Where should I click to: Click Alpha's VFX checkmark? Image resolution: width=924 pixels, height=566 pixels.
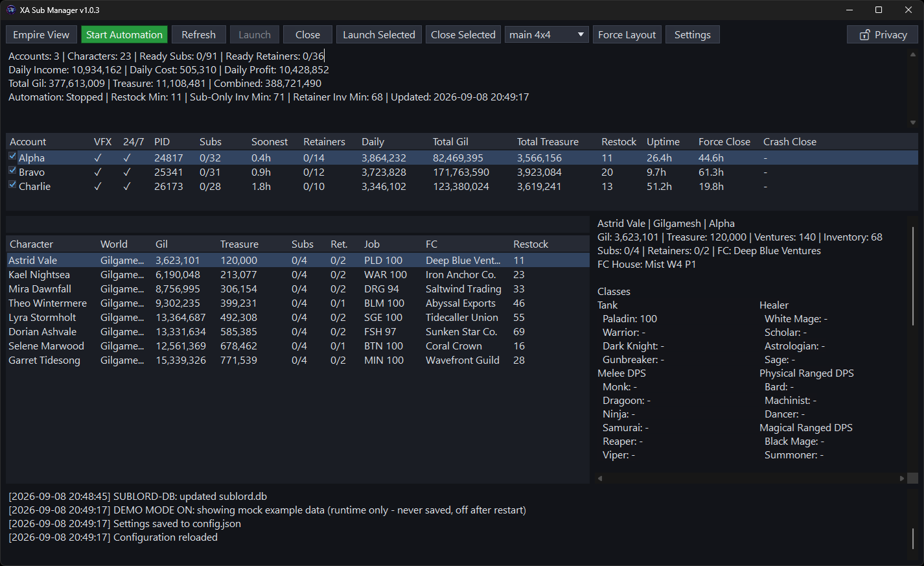(x=98, y=158)
